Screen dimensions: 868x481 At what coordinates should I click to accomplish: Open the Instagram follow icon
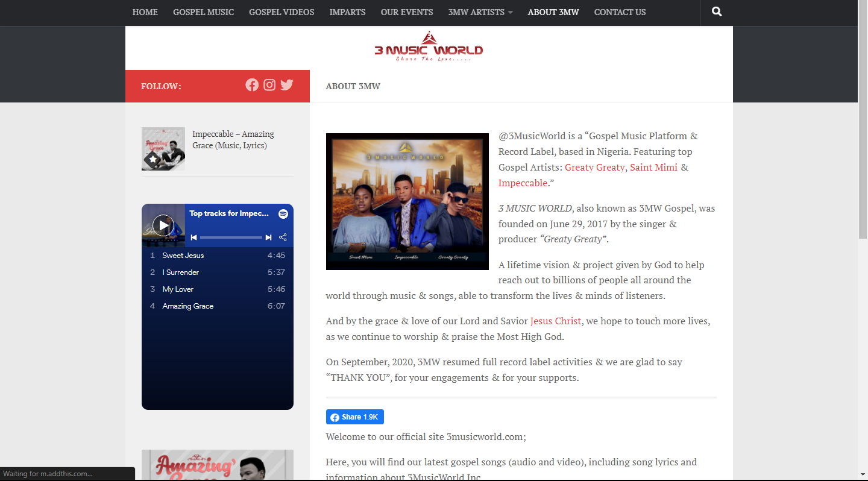click(269, 85)
